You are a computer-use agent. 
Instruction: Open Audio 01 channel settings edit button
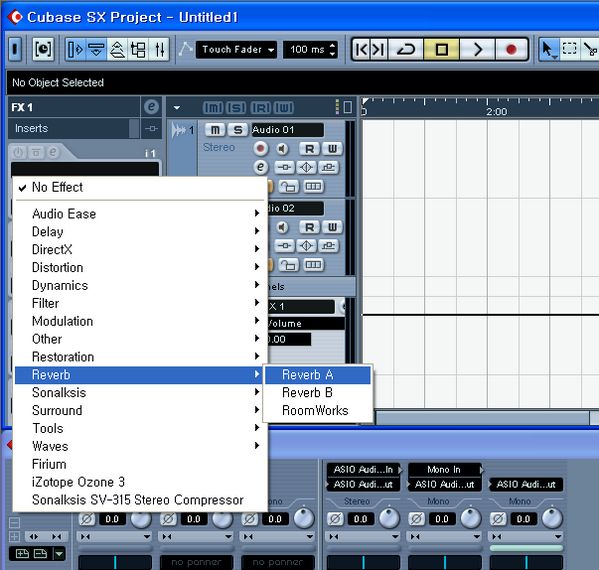click(261, 167)
